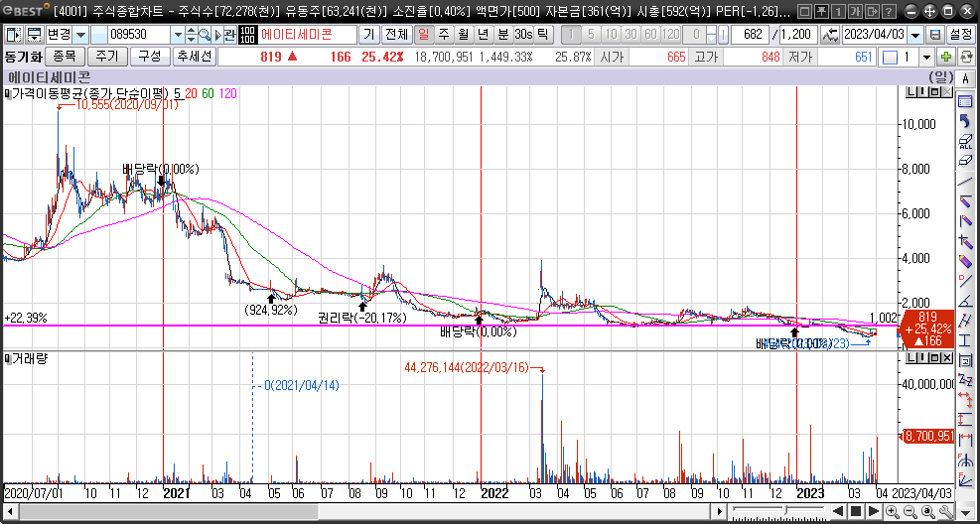
Task: Click the undo arrow drawing tool
Action: (x=964, y=120)
